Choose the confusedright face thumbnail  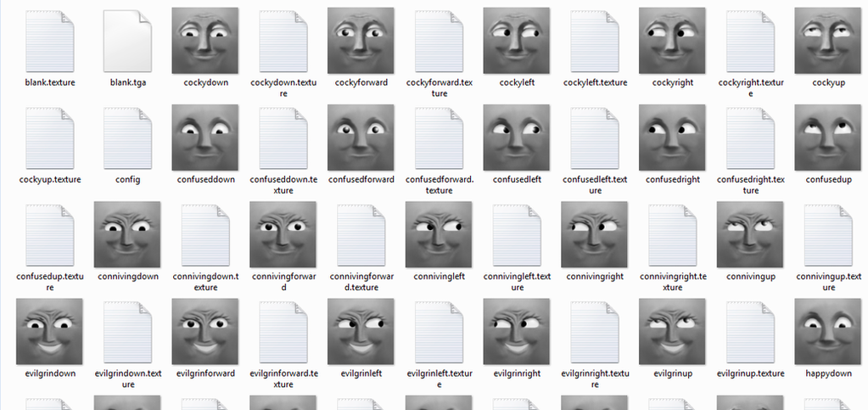pos(672,138)
